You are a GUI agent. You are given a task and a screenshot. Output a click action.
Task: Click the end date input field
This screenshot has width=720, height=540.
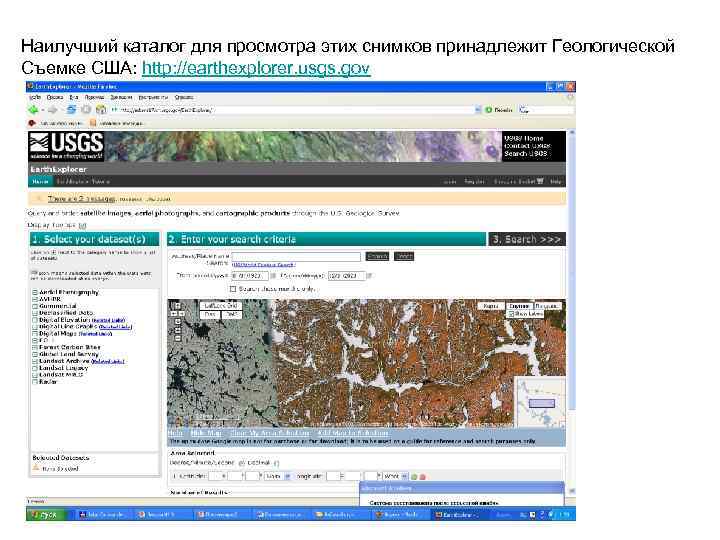347,276
